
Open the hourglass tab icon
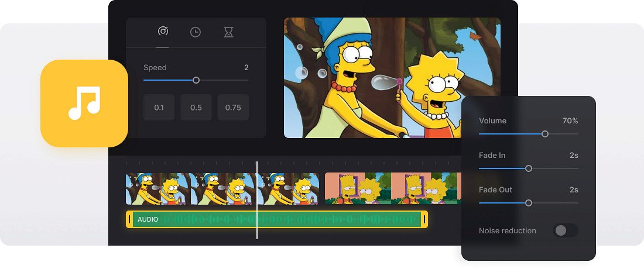click(229, 32)
